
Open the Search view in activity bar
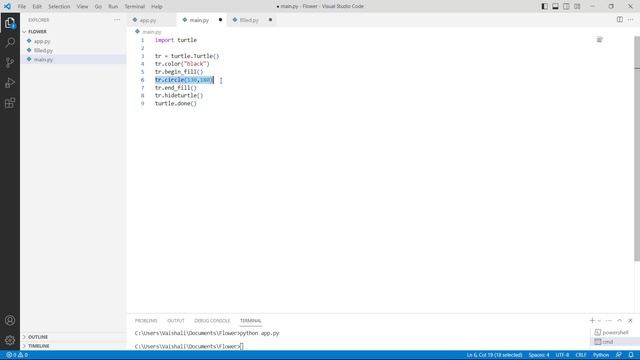pyautogui.click(x=10, y=42)
